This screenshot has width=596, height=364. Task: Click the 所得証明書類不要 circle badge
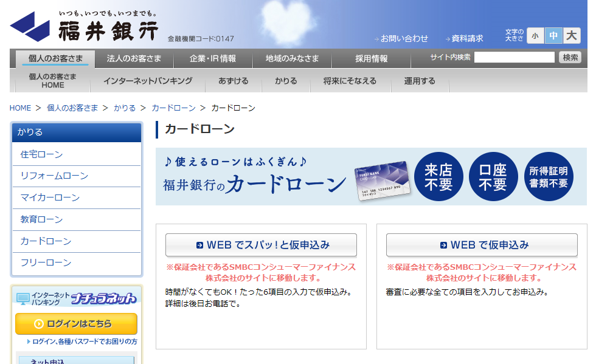point(549,177)
